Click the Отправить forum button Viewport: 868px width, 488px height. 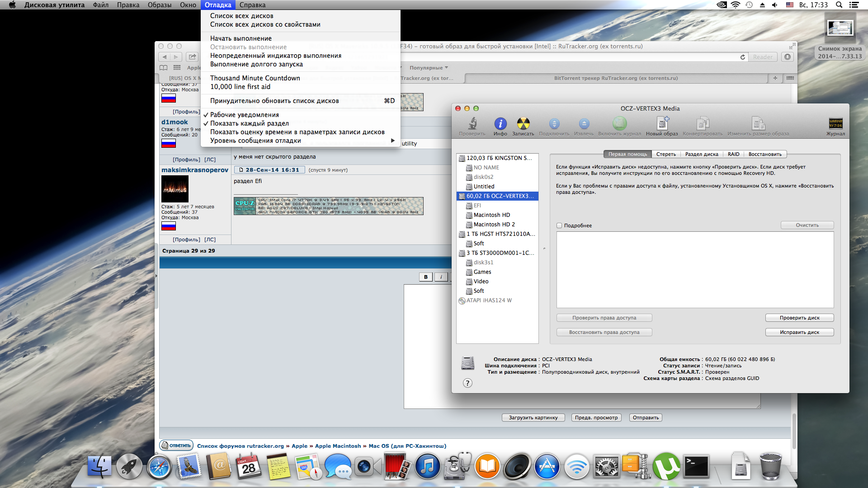(x=646, y=418)
